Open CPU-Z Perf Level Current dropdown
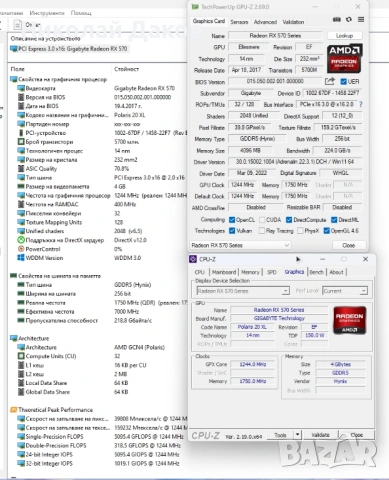The image size is (389, 480). [x=345, y=291]
